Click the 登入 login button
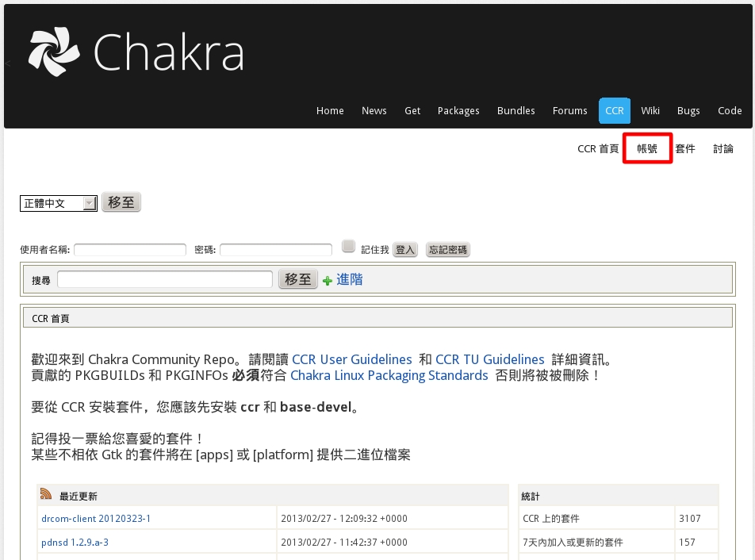 (405, 249)
